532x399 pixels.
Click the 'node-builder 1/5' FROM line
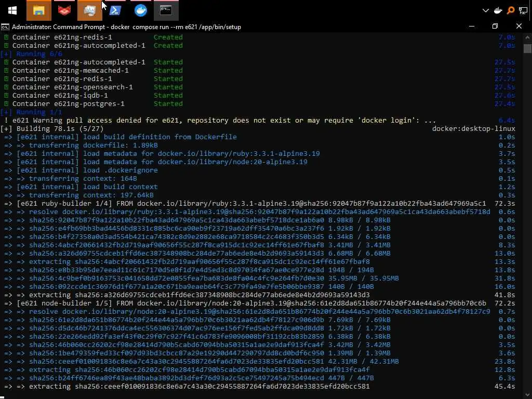pyautogui.click(x=260, y=303)
